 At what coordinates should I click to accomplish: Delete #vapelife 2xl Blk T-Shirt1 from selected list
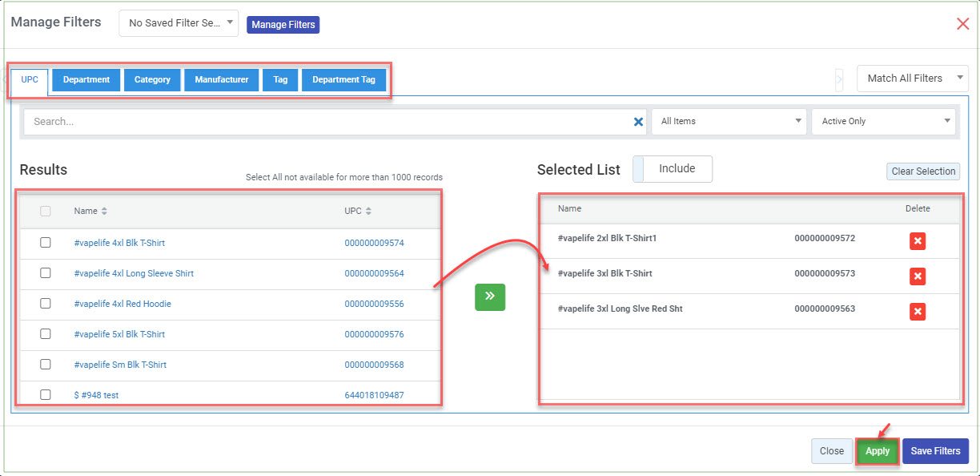pyautogui.click(x=918, y=241)
